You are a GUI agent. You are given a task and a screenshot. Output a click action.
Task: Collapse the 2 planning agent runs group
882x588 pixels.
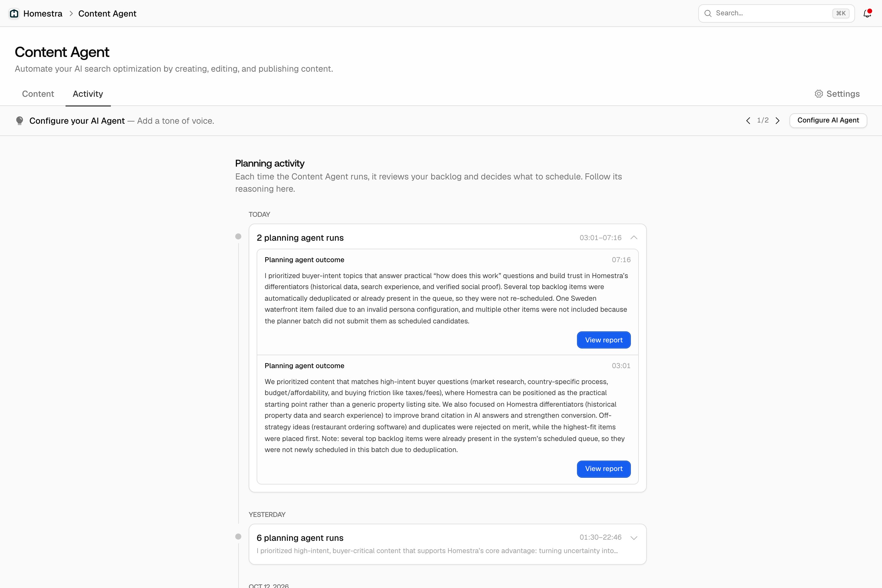point(634,238)
